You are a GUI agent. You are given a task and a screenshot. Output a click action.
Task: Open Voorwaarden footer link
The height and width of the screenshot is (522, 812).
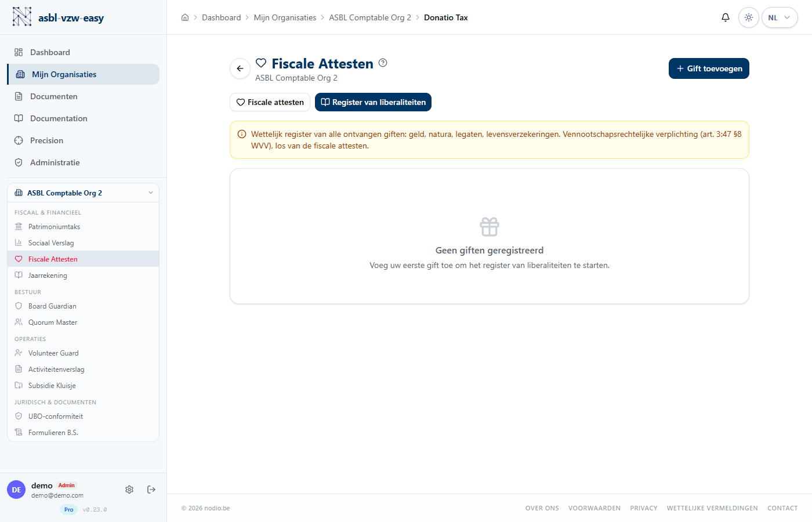tap(594, 508)
